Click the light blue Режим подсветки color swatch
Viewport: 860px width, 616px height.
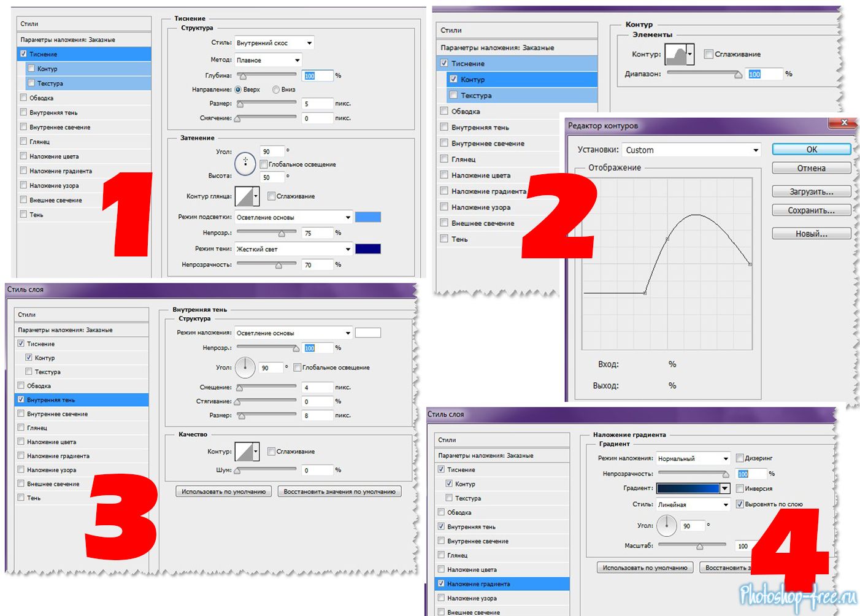point(368,217)
